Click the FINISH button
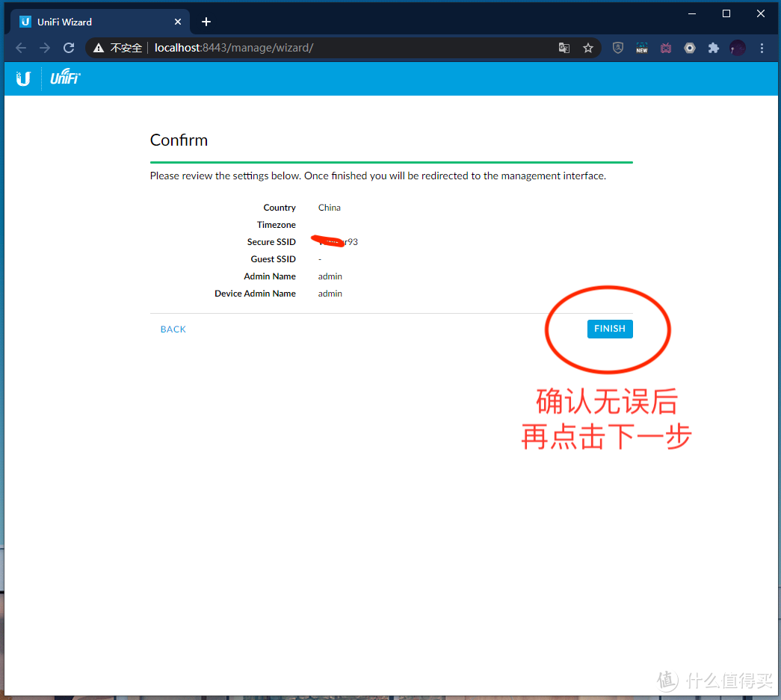The height and width of the screenshot is (700, 781). (610, 329)
